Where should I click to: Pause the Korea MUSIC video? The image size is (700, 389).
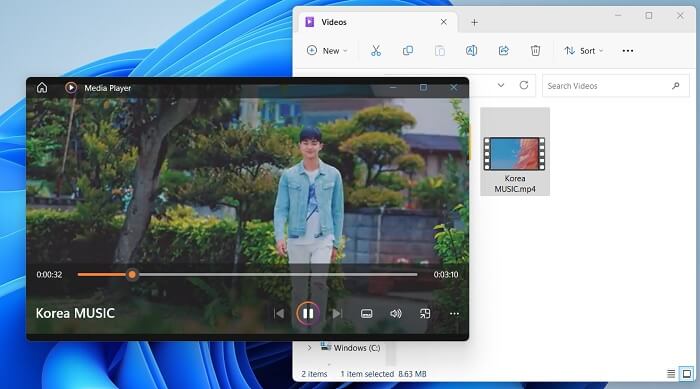(x=308, y=314)
